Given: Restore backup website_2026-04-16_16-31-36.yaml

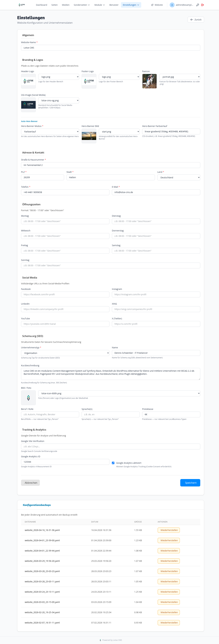Looking at the screenshot, I should tap(169, 530).
